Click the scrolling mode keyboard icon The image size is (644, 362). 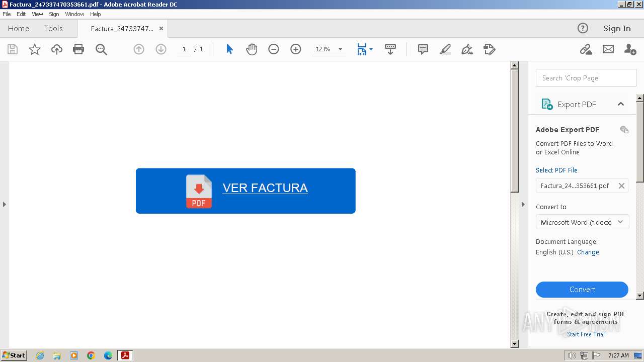pos(390,49)
